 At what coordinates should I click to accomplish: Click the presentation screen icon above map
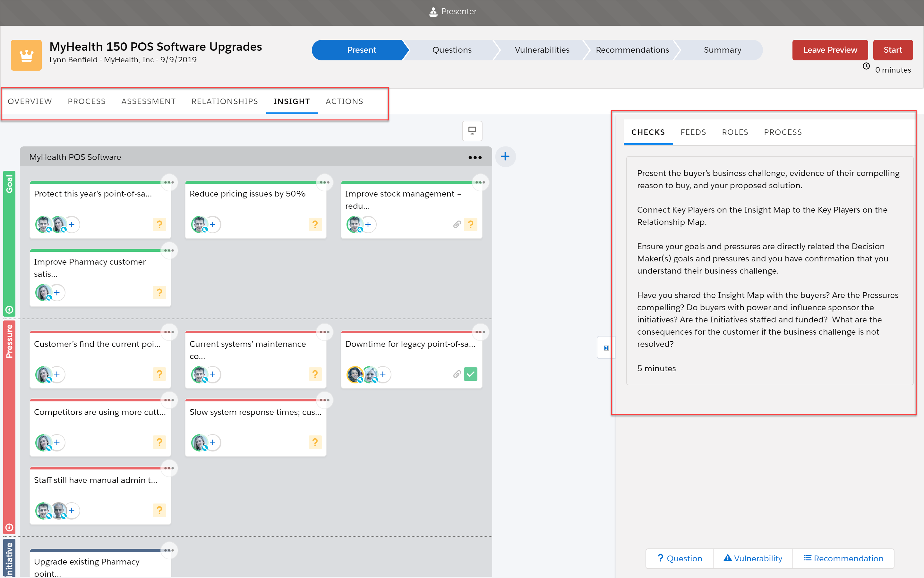tap(472, 131)
